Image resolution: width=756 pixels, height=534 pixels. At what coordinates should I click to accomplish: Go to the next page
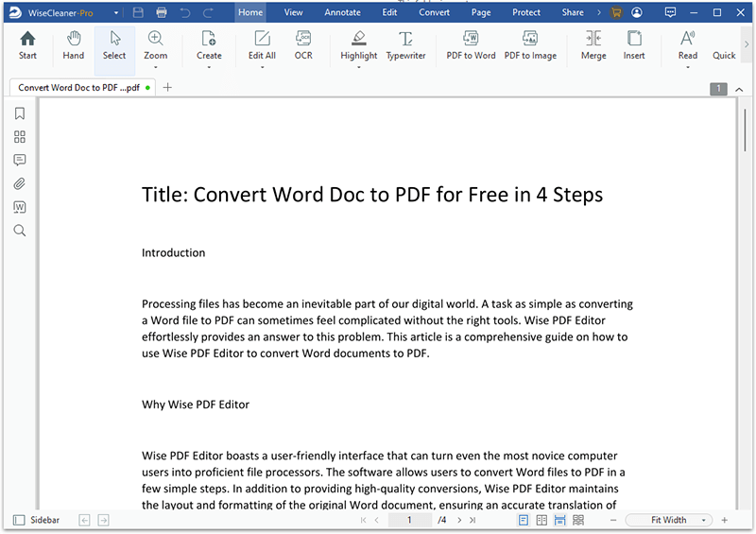[459, 520]
